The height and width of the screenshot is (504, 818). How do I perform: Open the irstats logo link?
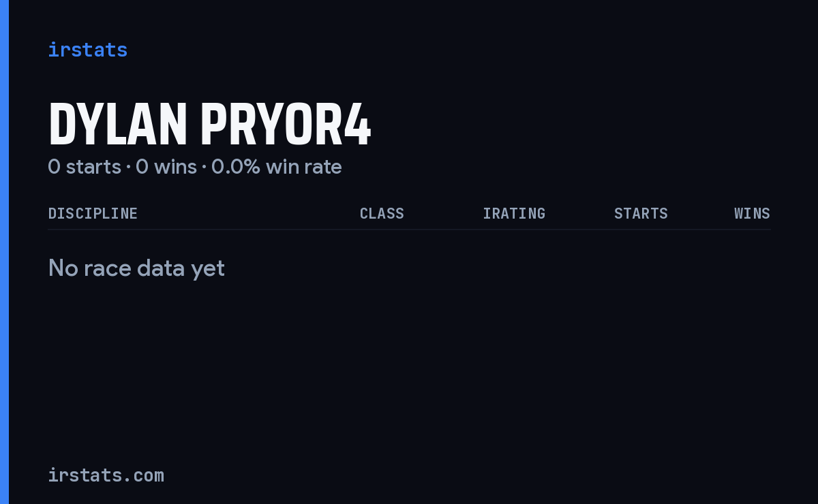[x=88, y=50]
